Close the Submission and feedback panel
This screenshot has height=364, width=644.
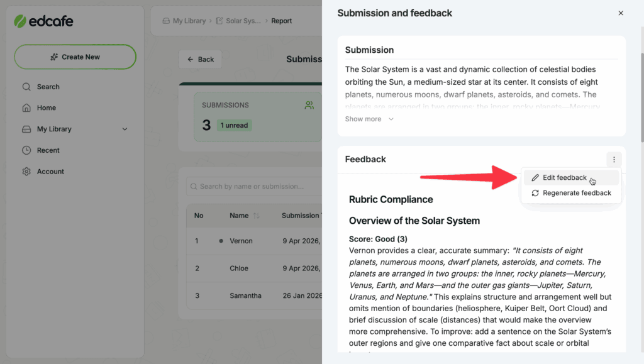point(621,13)
